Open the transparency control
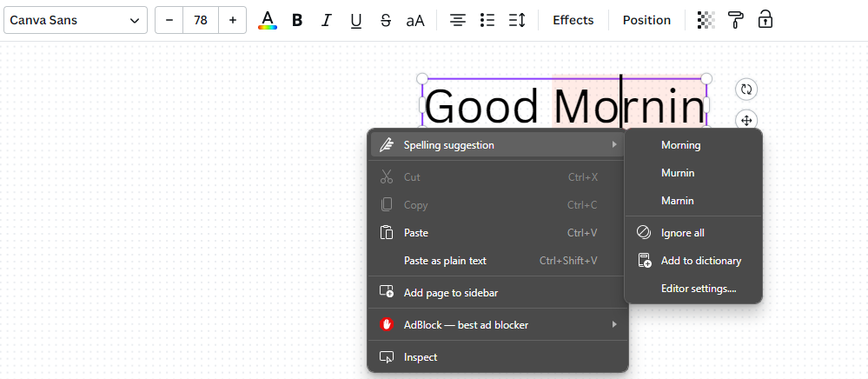The width and height of the screenshot is (868, 379). (x=706, y=21)
